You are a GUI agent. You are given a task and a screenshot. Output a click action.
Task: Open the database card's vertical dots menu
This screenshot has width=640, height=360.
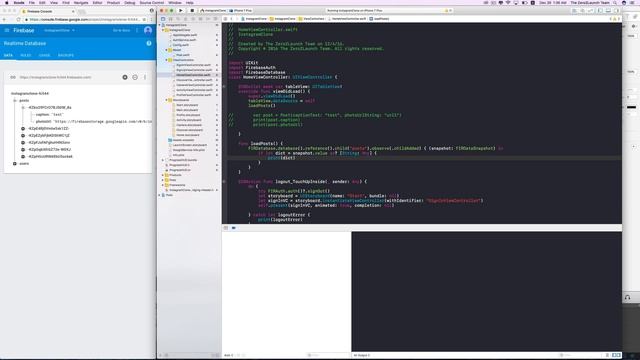pyautogui.click(x=144, y=77)
